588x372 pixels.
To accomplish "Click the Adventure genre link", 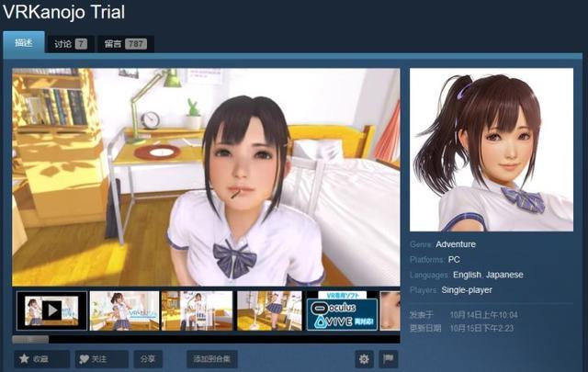I will point(456,245).
